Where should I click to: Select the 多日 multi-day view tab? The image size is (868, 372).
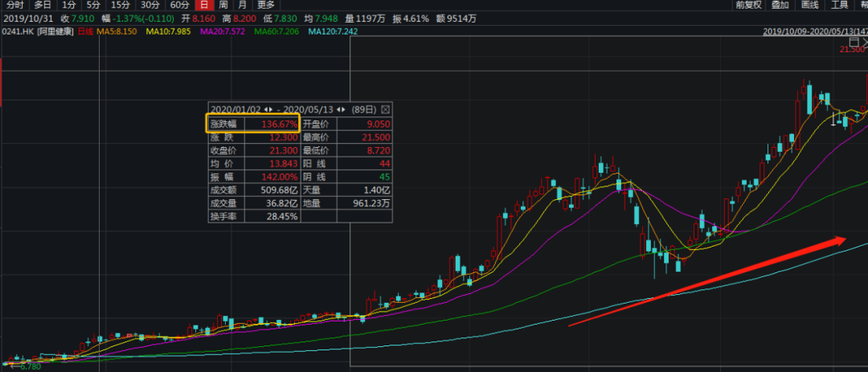[x=43, y=5]
